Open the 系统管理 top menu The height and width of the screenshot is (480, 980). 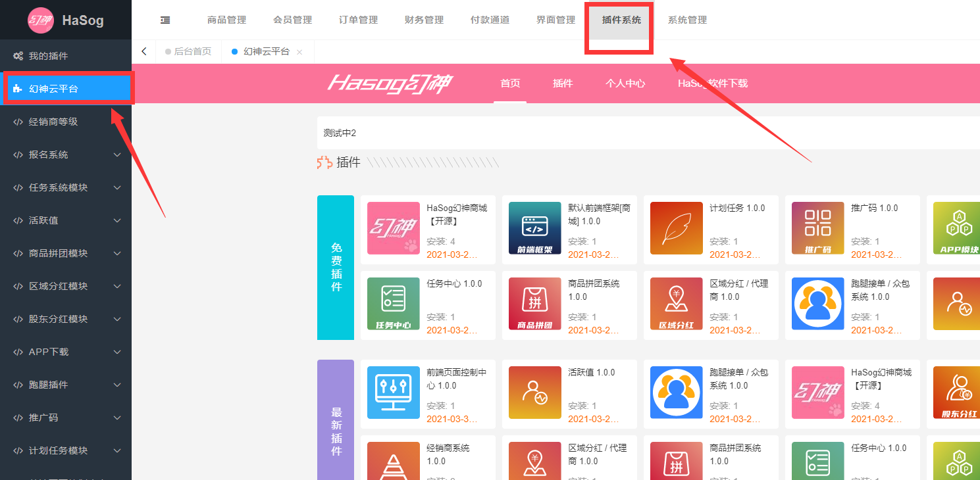(687, 20)
